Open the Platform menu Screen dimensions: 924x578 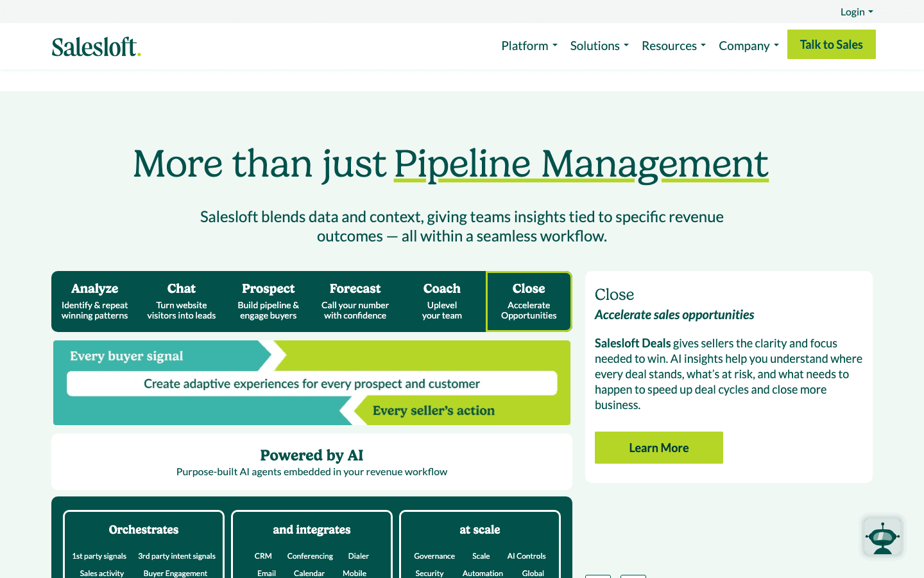[529, 46]
